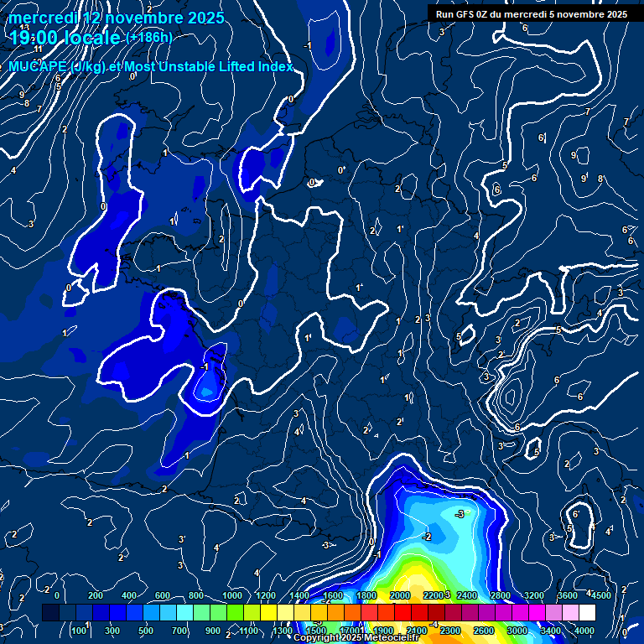Click the legend label '2300'
The image size is (644, 644).
coord(450,631)
